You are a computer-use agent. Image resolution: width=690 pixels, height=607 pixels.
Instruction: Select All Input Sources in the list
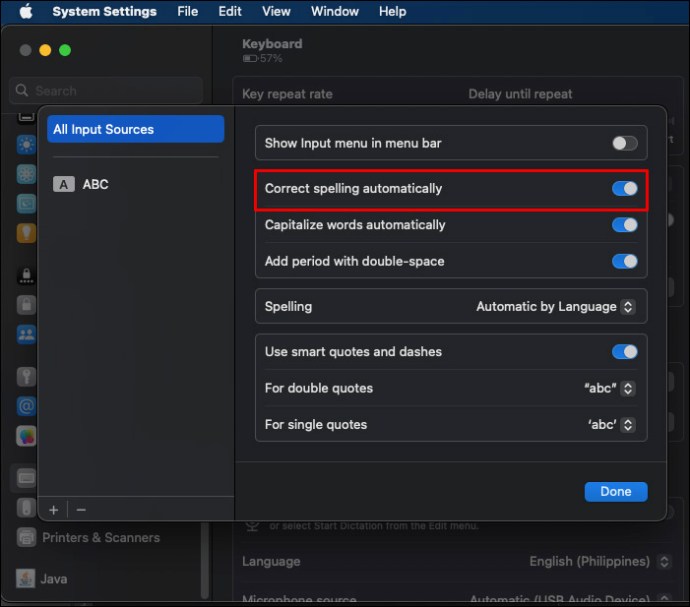click(x=136, y=129)
